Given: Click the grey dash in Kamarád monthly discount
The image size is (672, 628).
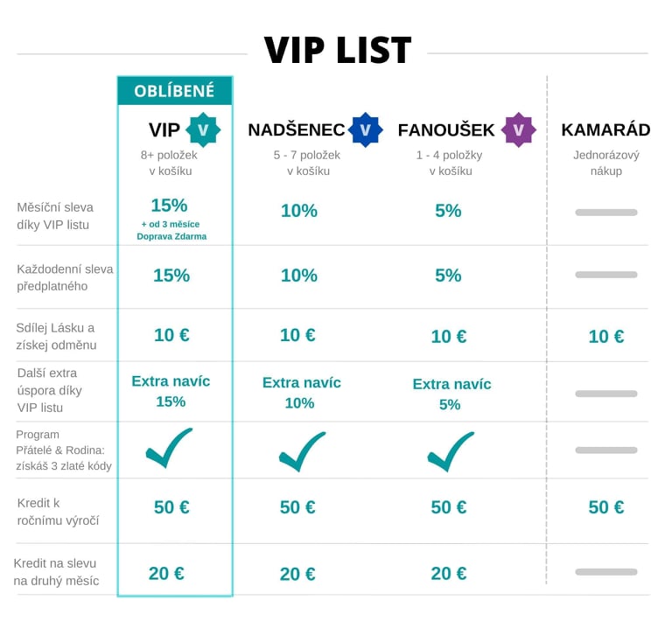Looking at the screenshot, I should (606, 213).
